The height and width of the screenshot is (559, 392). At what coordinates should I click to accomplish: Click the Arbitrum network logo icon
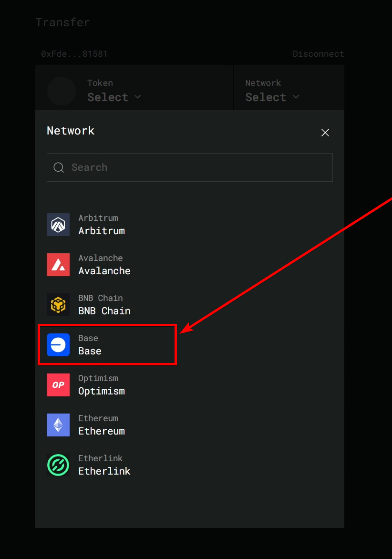pyautogui.click(x=58, y=225)
